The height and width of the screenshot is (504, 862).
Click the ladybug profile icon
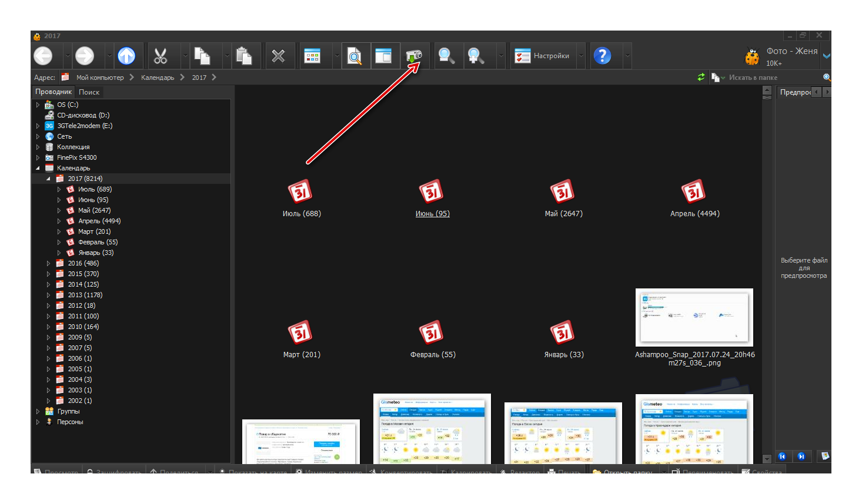(752, 56)
